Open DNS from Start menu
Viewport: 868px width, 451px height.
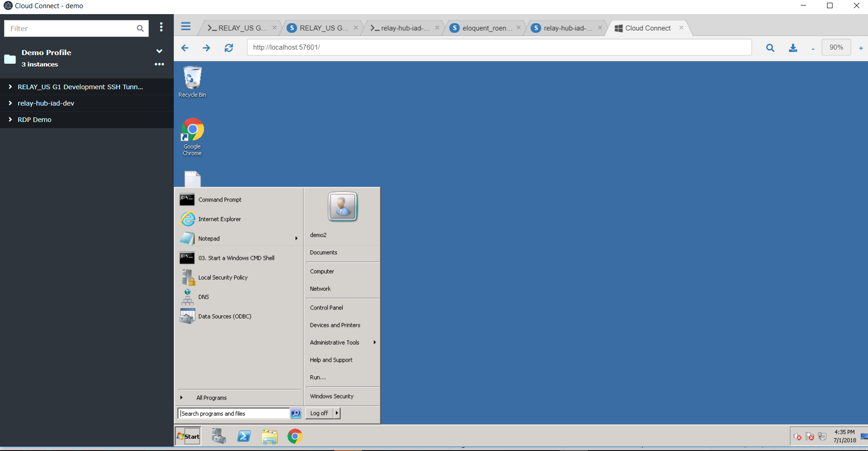click(x=240, y=297)
